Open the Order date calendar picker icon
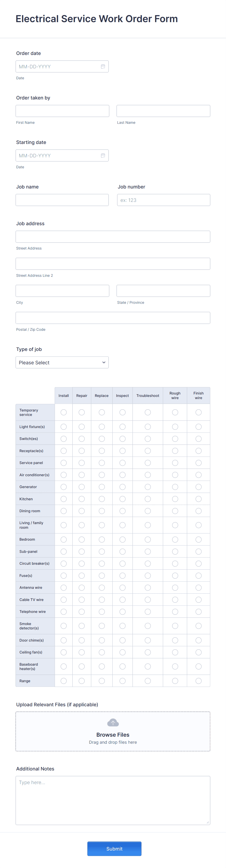 [x=103, y=66]
